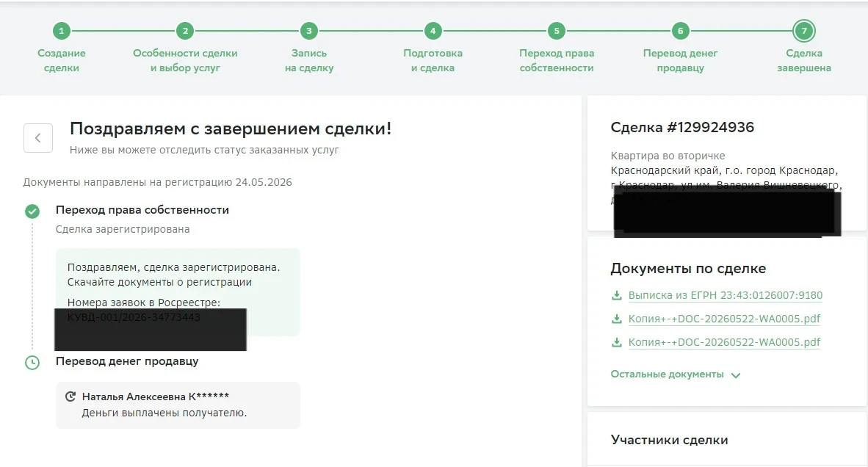Viewport: 868px width, 467px height.
Task: Open the 'Запись на сделку' step label
Action: click(x=309, y=60)
